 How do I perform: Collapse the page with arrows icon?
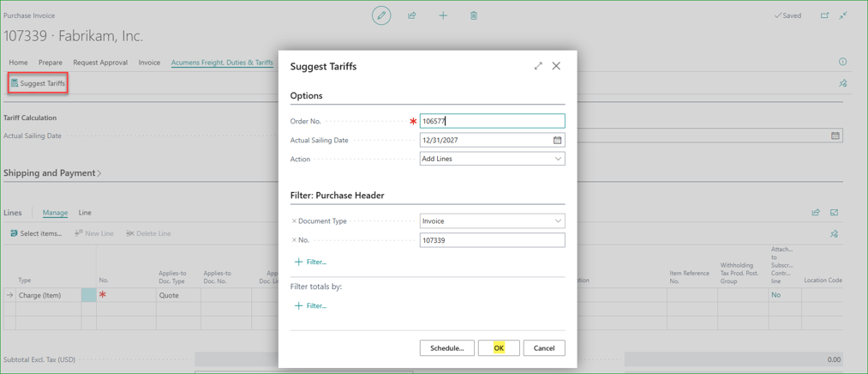pyautogui.click(x=843, y=15)
